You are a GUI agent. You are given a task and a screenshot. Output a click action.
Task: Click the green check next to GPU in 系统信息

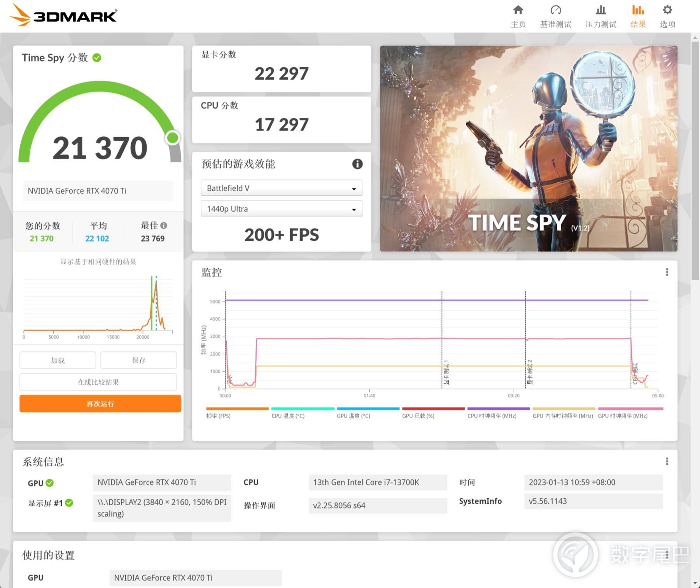point(50,483)
